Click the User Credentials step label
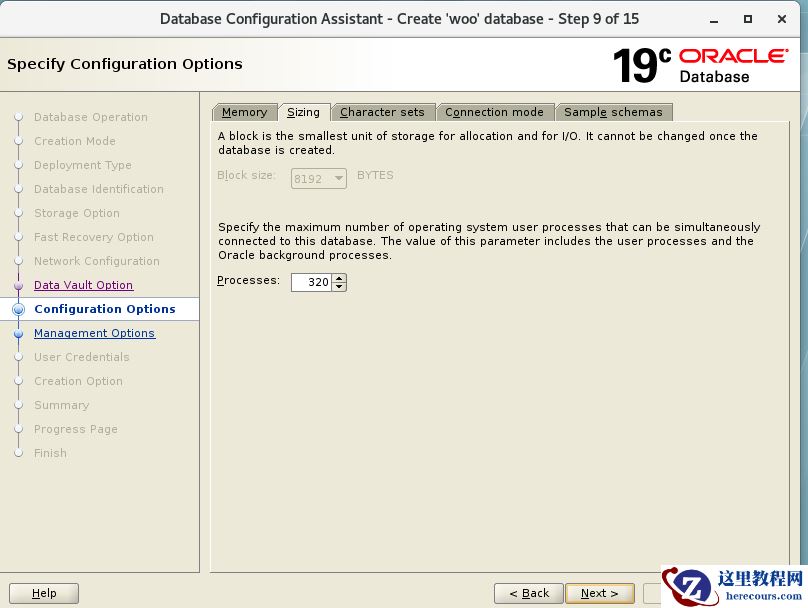The height and width of the screenshot is (608, 808). pos(81,357)
